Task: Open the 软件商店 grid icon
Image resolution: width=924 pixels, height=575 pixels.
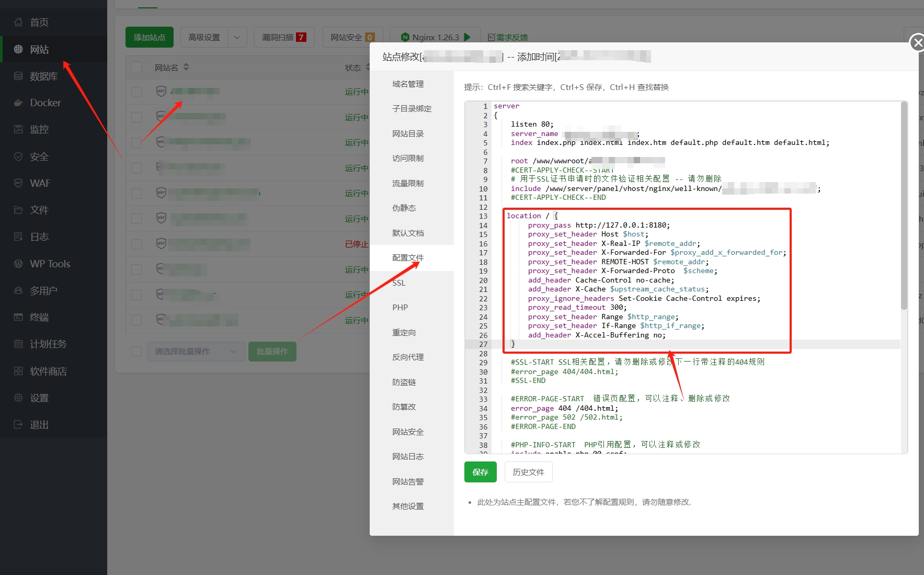Action: [x=18, y=371]
